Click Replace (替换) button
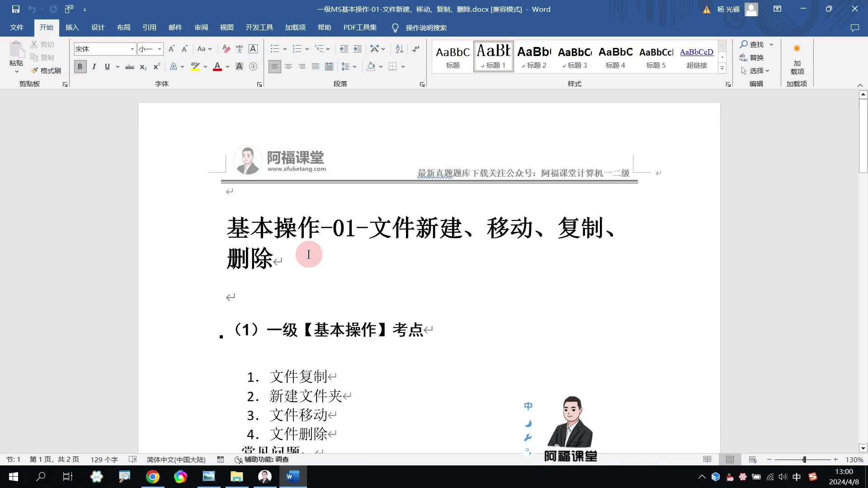The height and width of the screenshot is (488, 868). click(752, 57)
